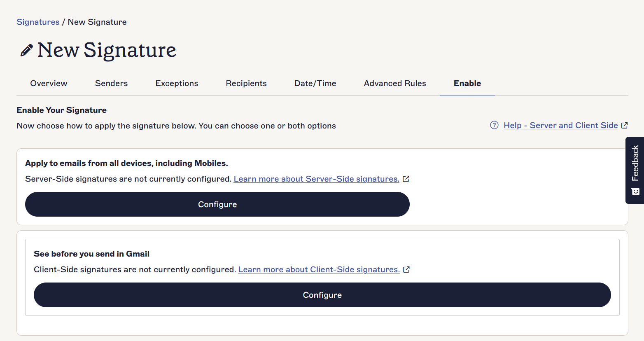Screen dimensions: 644x341
Task: Open Help - Server and Client Side link
Action: pyautogui.click(x=560, y=125)
